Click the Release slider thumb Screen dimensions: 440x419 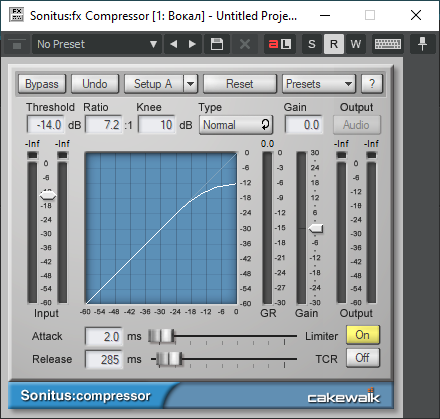click(169, 359)
